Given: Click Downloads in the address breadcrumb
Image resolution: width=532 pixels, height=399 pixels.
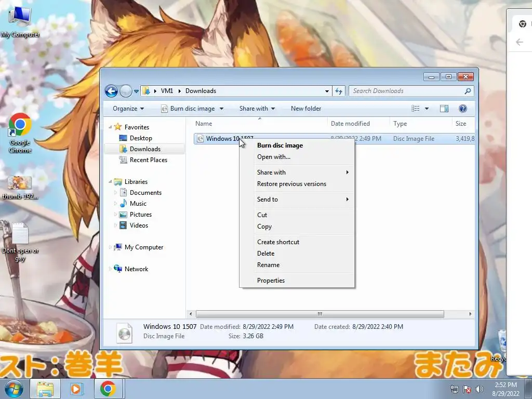Looking at the screenshot, I should point(201,91).
